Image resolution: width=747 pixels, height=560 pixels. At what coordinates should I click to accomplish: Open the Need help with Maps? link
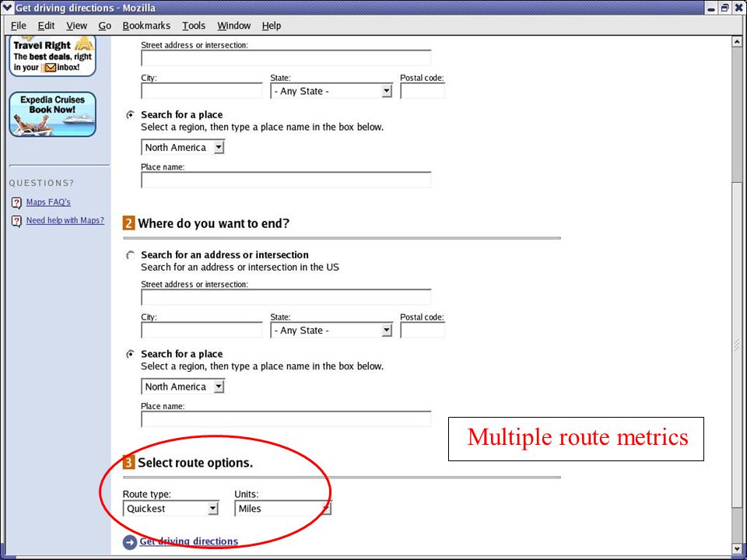(65, 220)
